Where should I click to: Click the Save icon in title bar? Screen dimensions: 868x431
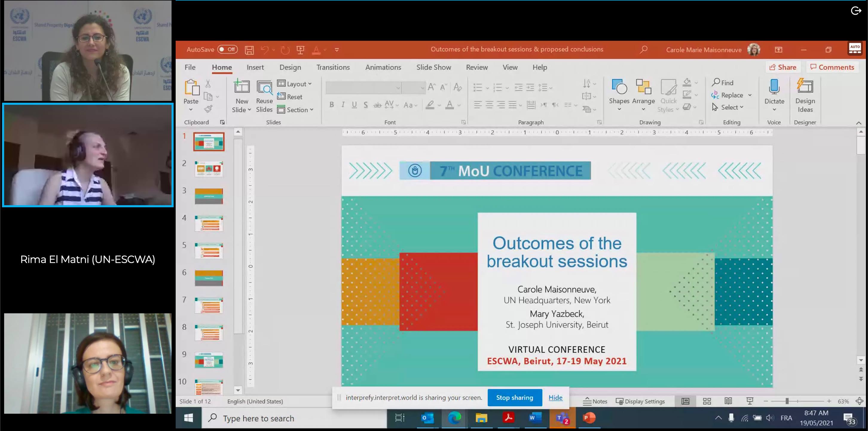tap(249, 50)
